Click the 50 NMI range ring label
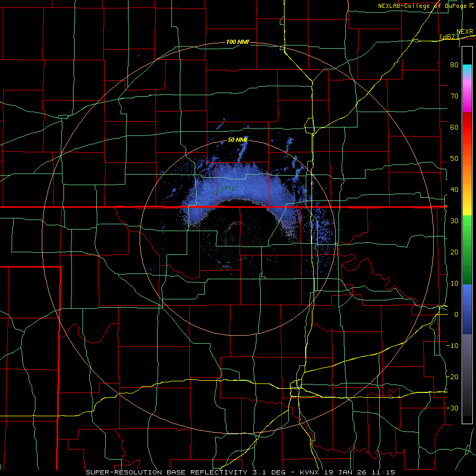 (x=237, y=140)
